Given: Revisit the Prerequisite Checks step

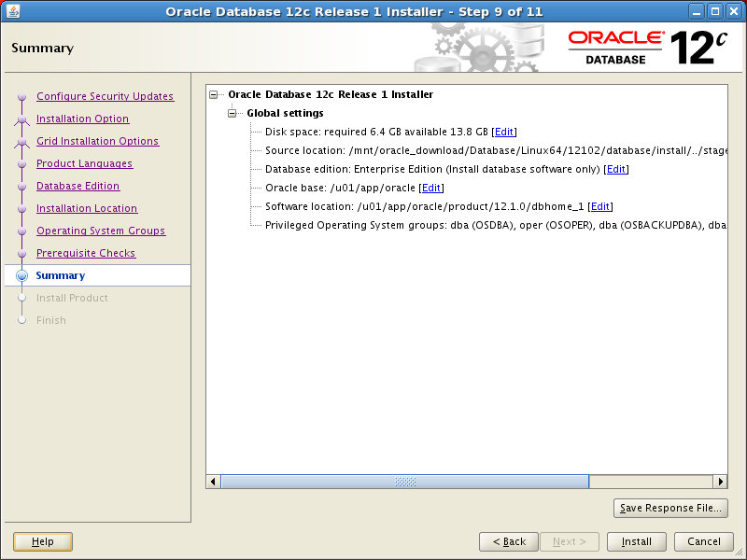Looking at the screenshot, I should point(86,253).
